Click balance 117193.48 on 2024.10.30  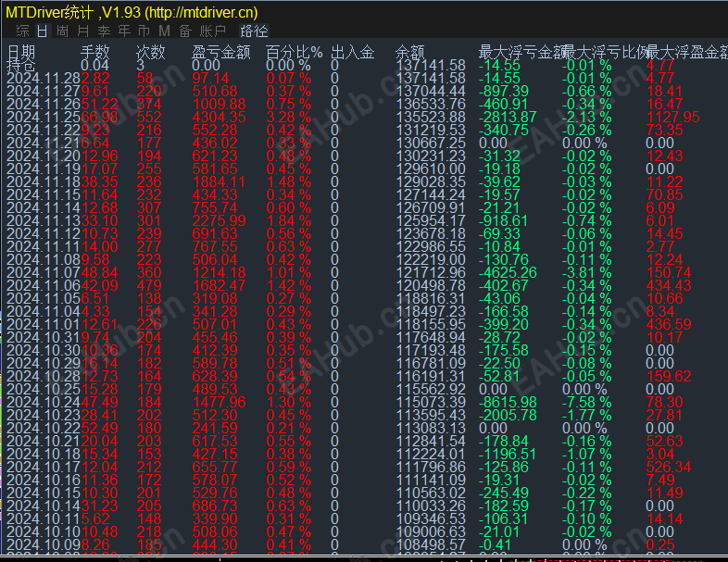click(x=431, y=351)
